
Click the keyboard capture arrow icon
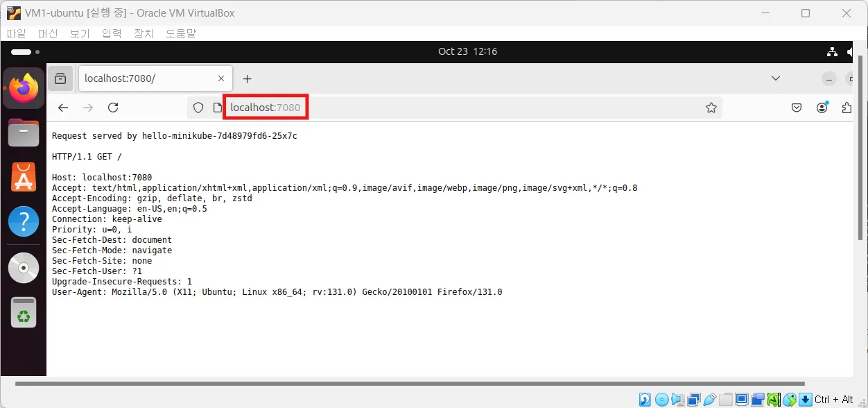point(805,400)
